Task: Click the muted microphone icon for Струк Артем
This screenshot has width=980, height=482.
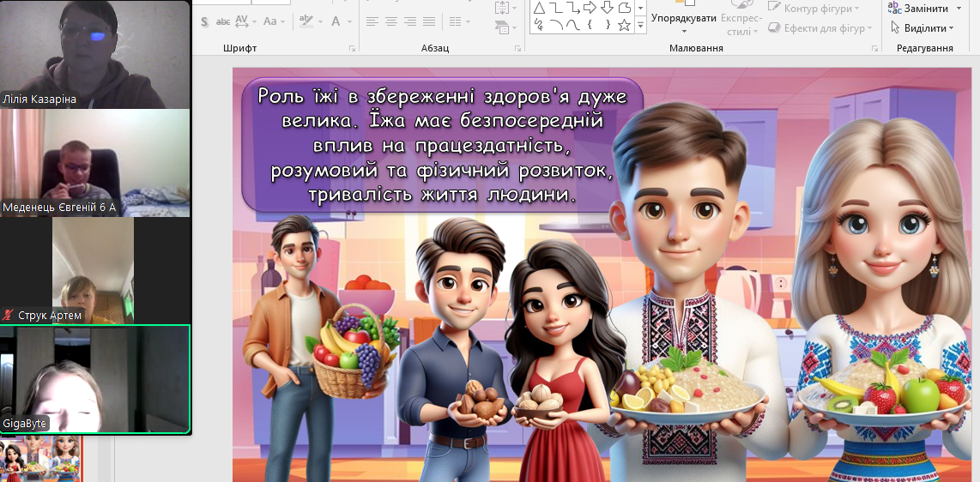Action: point(9,316)
